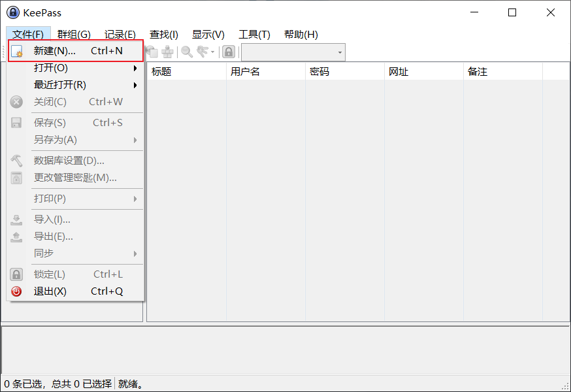
Task: Click the red power icon beside 退出
Action: coord(17,291)
